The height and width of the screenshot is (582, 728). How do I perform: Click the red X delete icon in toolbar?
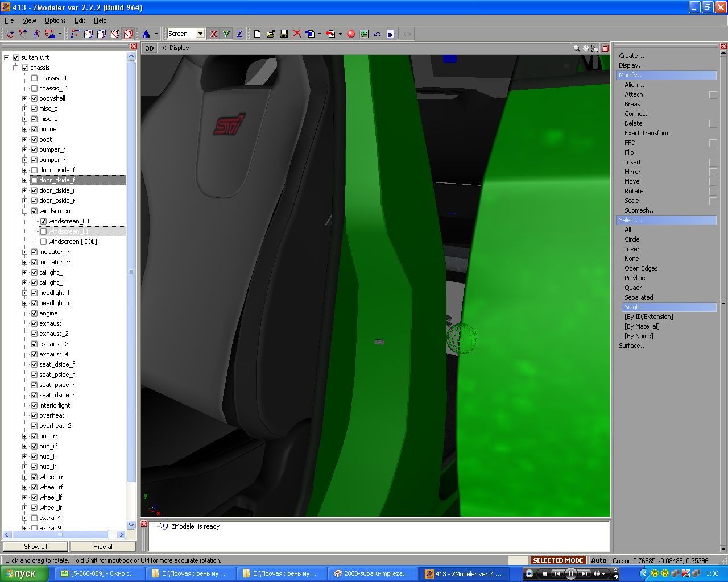click(x=296, y=34)
